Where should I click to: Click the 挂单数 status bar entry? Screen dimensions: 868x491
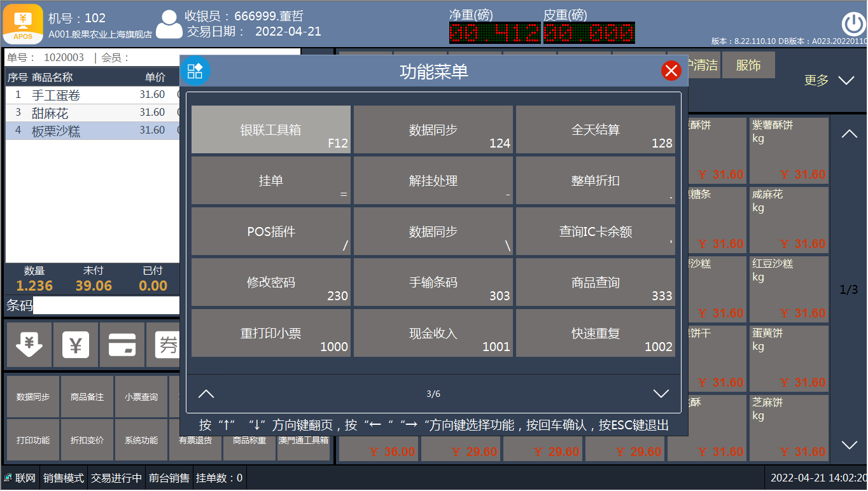[220, 478]
